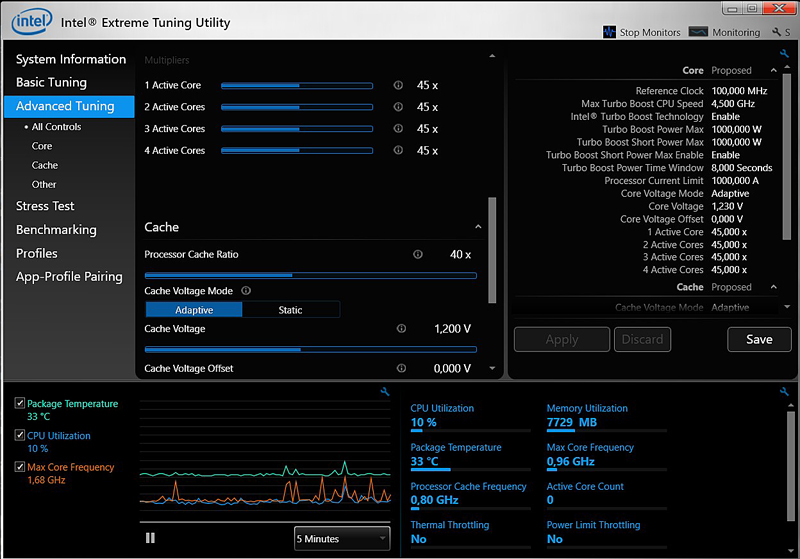Open graph settings wrench icon
The image size is (800, 559).
coord(385,392)
